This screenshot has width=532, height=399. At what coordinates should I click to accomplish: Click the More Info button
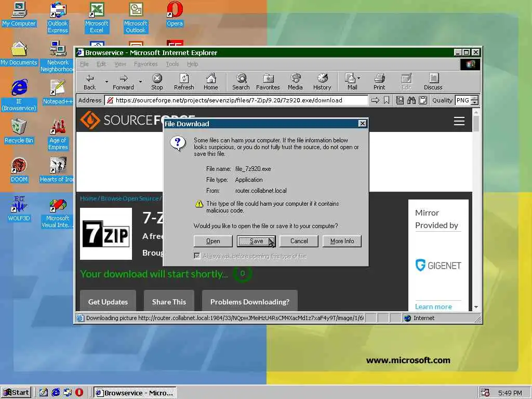coord(342,241)
